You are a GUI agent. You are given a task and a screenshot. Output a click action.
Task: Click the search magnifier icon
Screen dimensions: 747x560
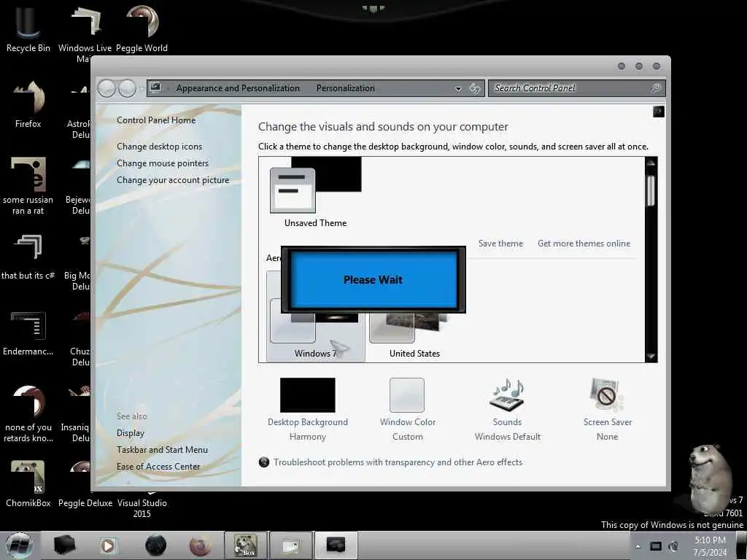656,88
